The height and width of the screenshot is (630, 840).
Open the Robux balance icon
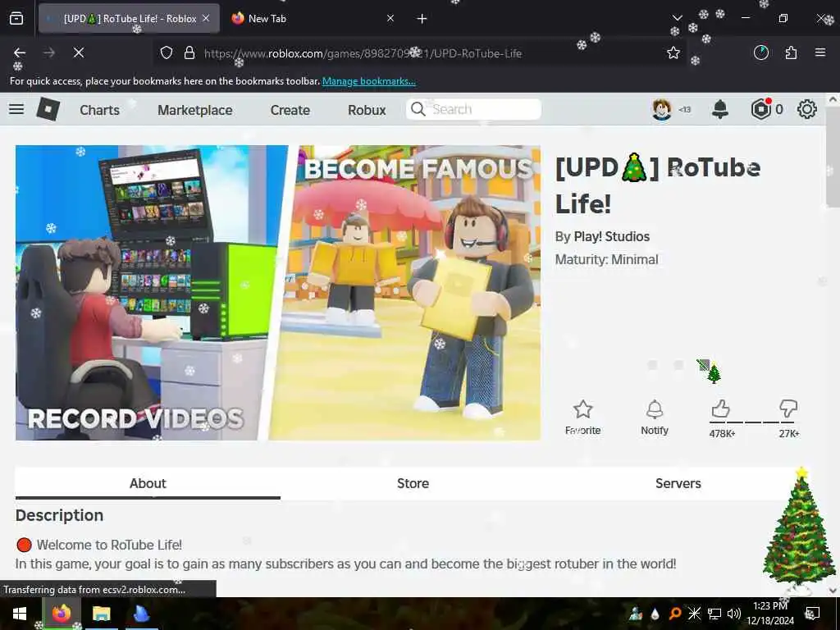coord(761,109)
